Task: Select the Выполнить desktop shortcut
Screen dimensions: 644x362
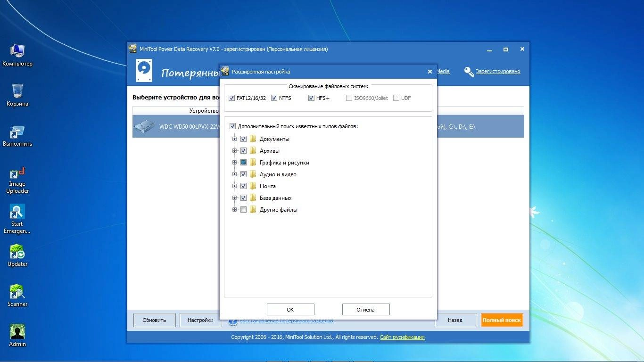Action: 17,135
